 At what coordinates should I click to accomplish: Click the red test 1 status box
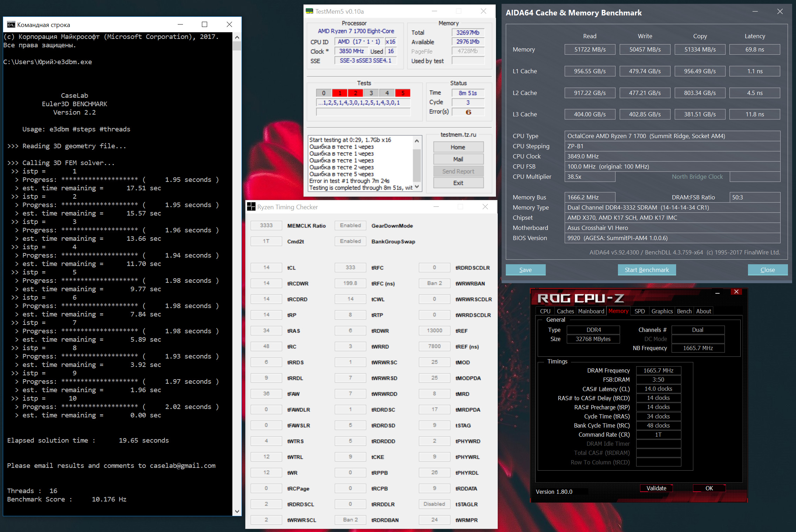[340, 93]
